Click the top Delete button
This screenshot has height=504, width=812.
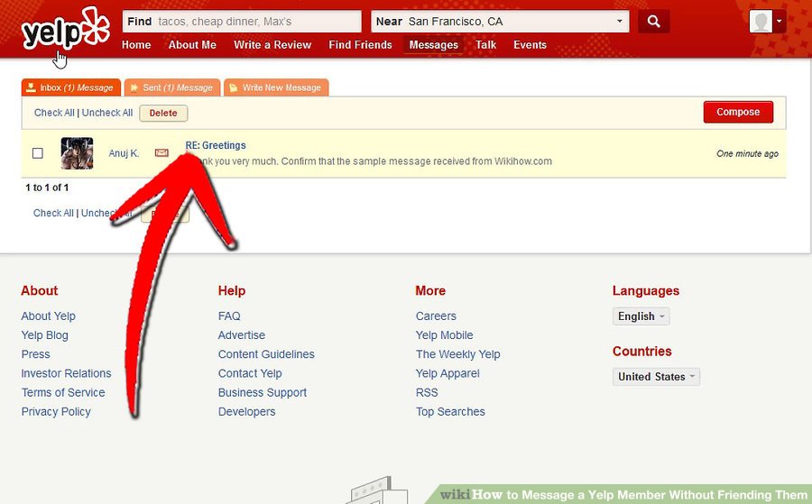[163, 113]
